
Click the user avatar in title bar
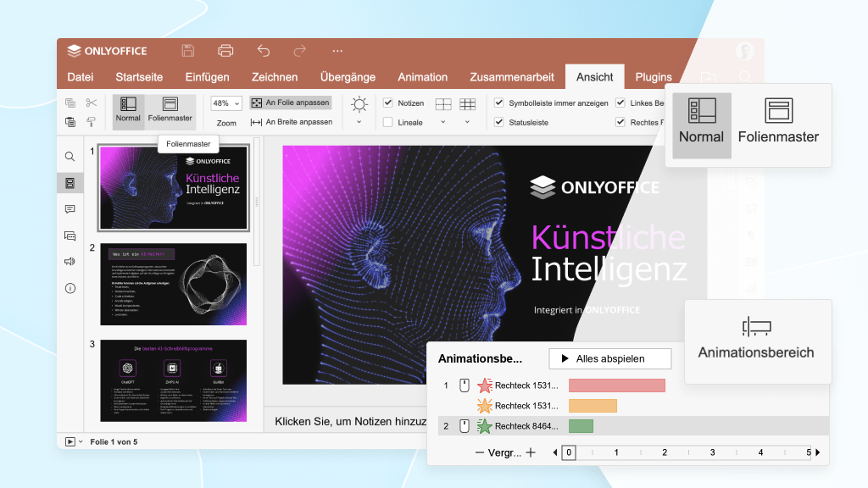(745, 51)
